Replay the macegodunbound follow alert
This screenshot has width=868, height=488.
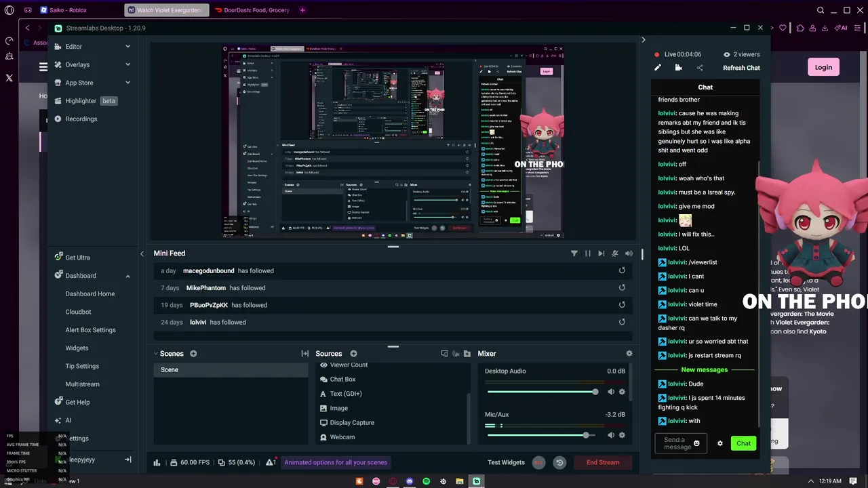[622, 270]
